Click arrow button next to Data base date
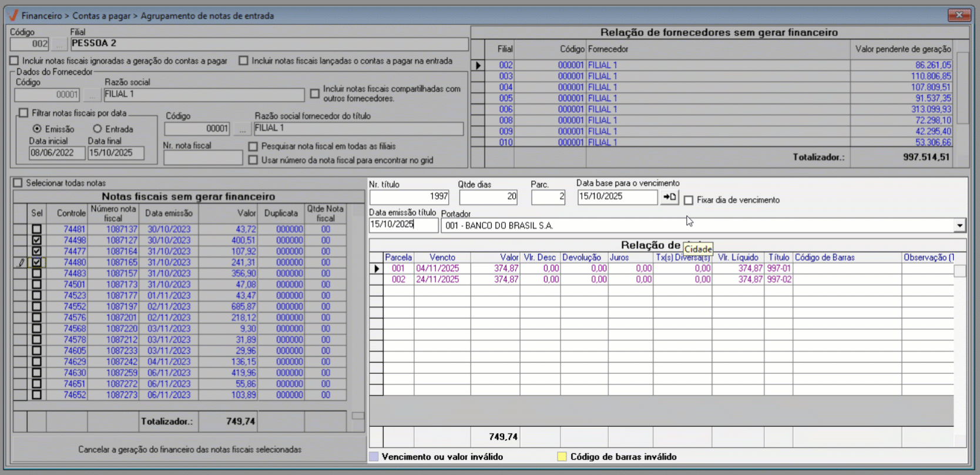The width and height of the screenshot is (980, 475). tap(669, 198)
